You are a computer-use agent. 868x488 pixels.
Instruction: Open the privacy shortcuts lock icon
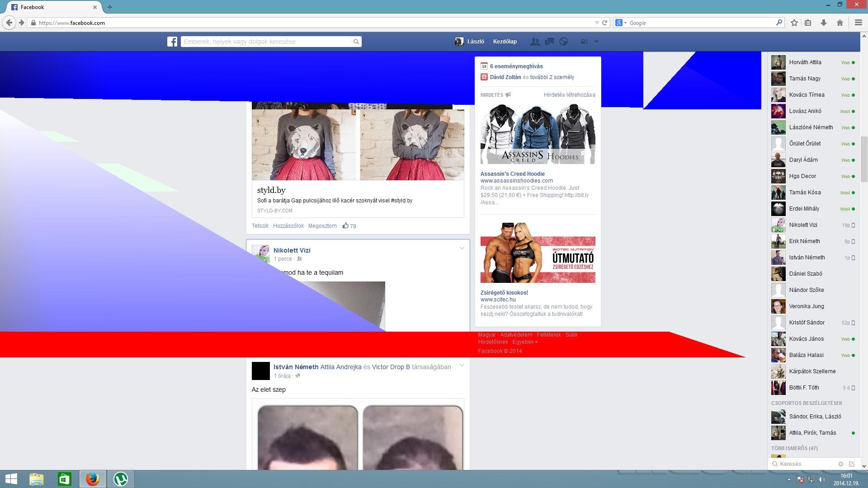(585, 42)
